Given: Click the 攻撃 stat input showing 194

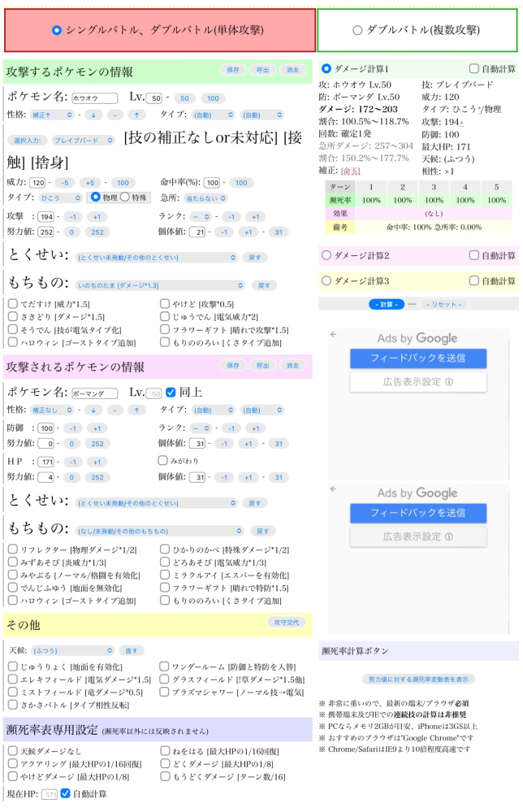Looking at the screenshot, I should (x=46, y=217).
